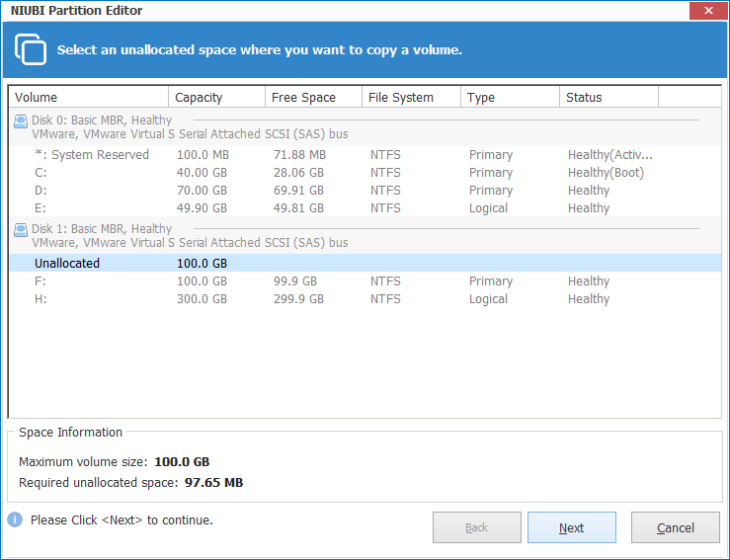Click the Type column header
Viewport: 730px width, 560px height.
tap(510, 97)
